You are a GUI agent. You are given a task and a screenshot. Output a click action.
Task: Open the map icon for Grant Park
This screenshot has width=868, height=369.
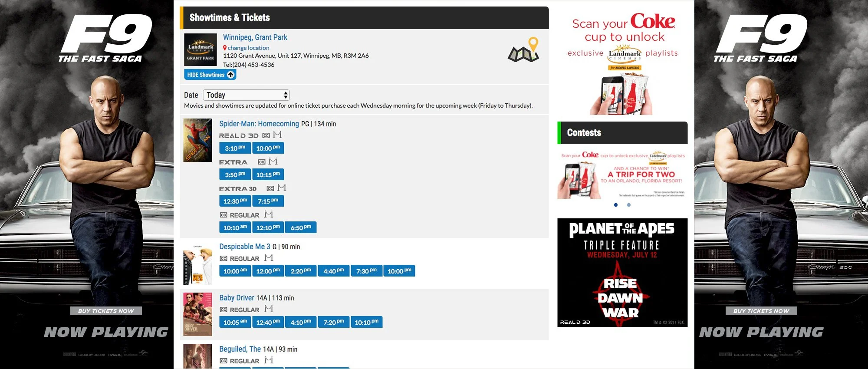point(523,49)
